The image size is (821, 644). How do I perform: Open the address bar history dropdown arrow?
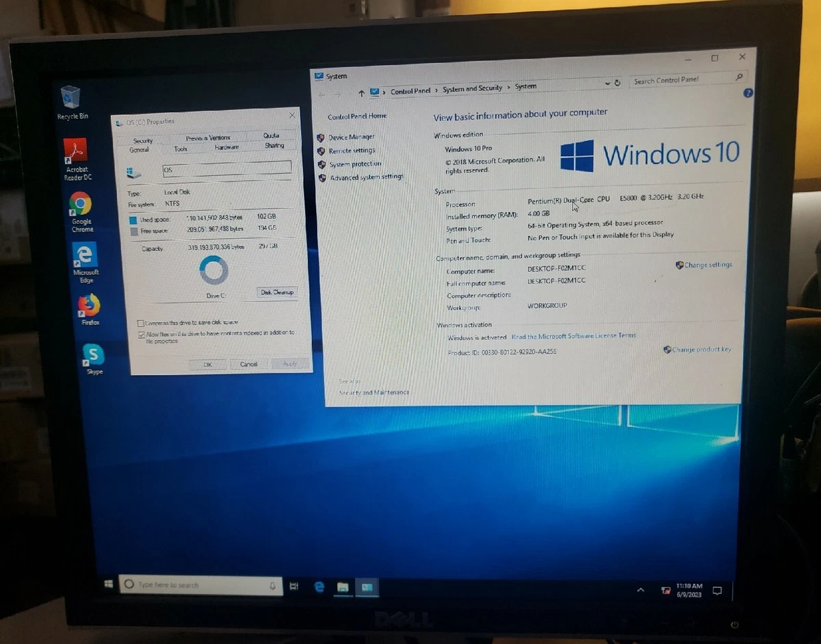click(x=607, y=83)
